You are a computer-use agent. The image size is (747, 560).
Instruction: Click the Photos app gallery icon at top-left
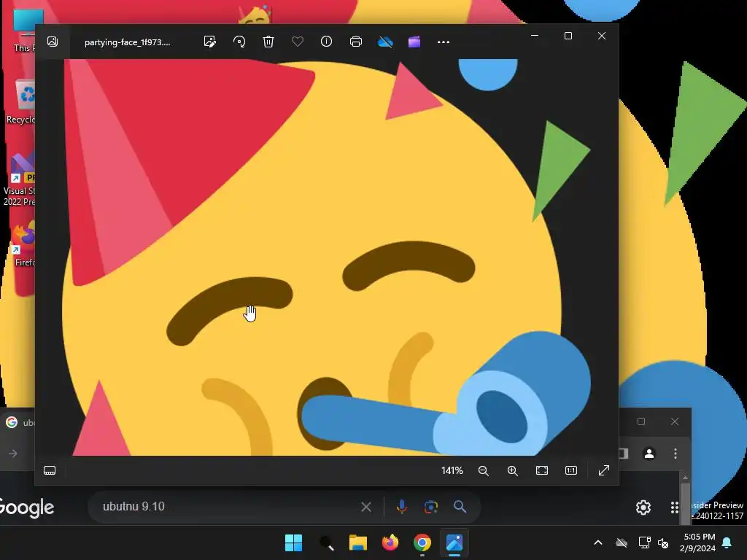[53, 42]
